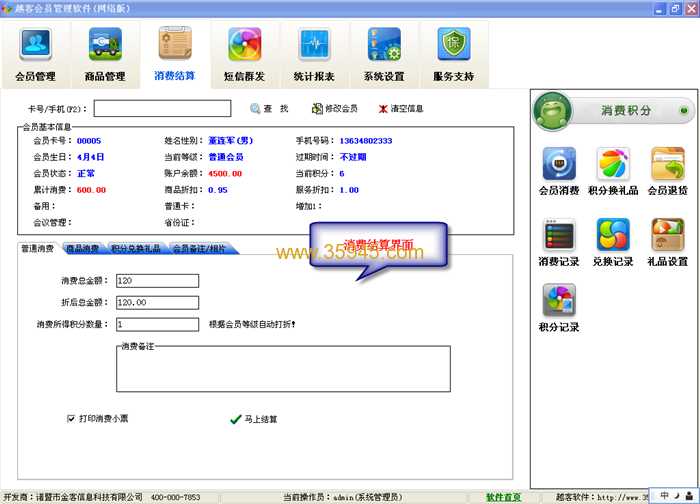This screenshot has height=504, width=700.
Task: Open the 会员退货 member returns icon
Action: (667, 171)
